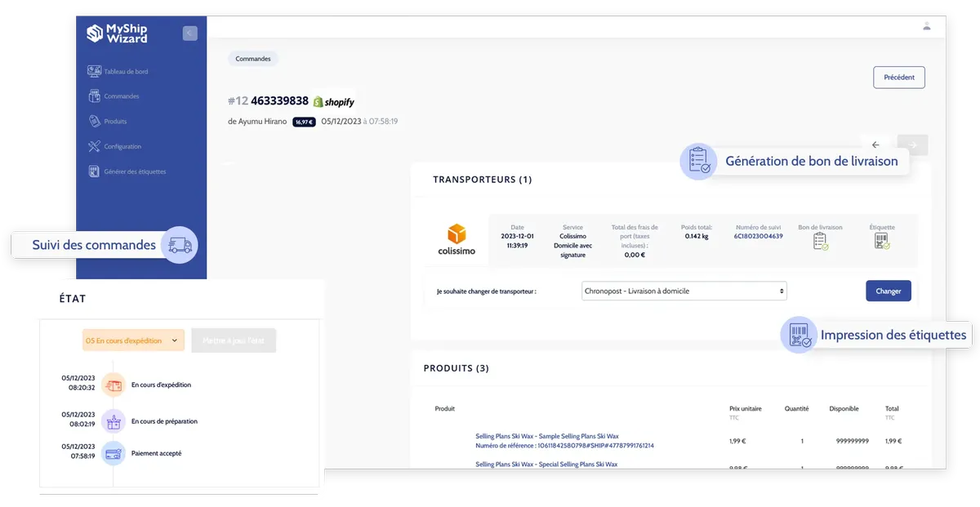Click the order number 463339838
This screenshot has width=980, height=507.
[279, 101]
